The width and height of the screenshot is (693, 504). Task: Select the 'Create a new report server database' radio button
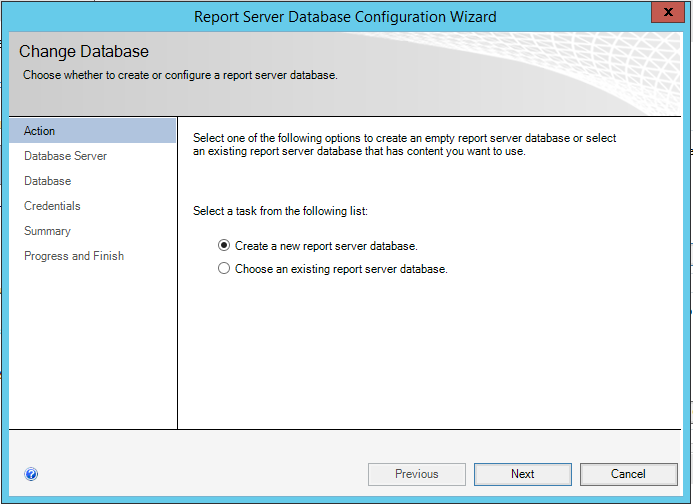tap(224, 245)
